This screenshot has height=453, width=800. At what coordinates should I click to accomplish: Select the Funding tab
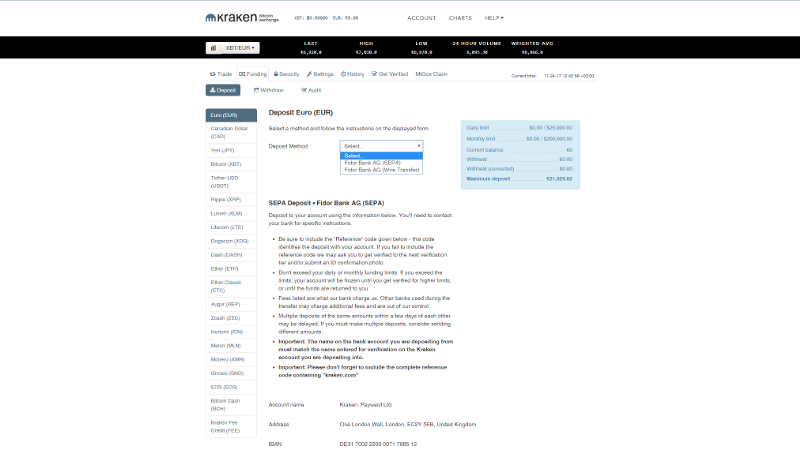253,74
